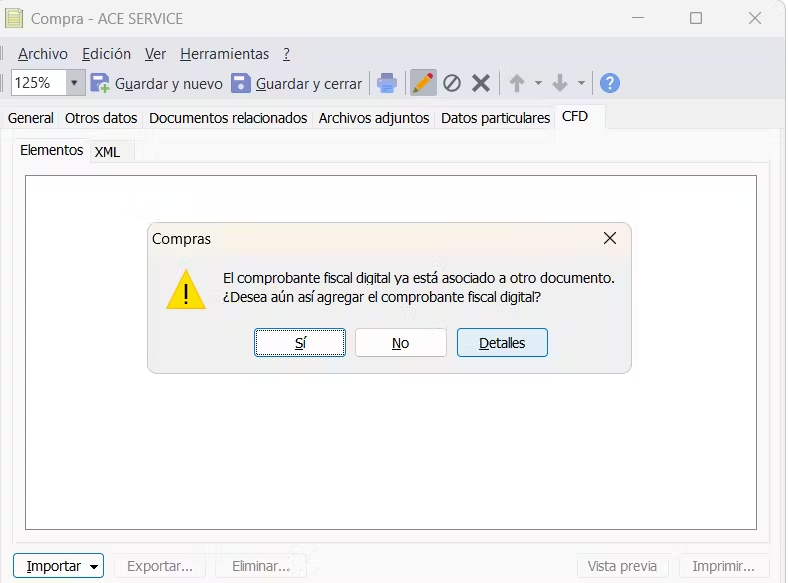Switch to Documentos relacionados tab
The width and height of the screenshot is (788, 583).
click(228, 118)
